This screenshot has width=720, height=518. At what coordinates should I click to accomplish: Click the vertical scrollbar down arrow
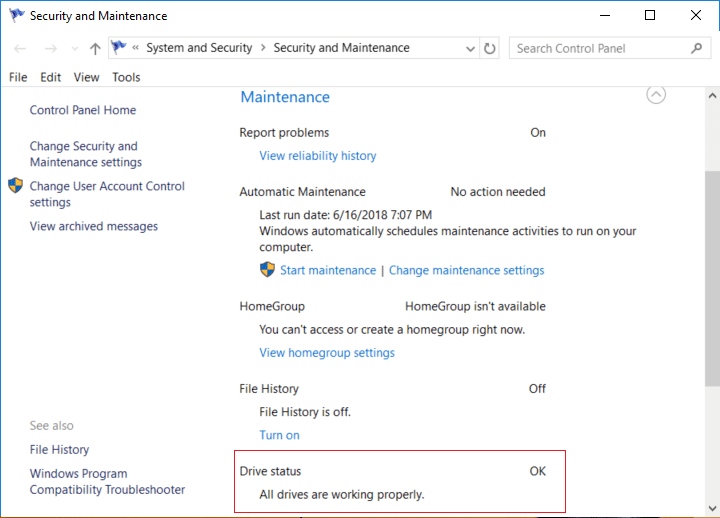(x=712, y=508)
